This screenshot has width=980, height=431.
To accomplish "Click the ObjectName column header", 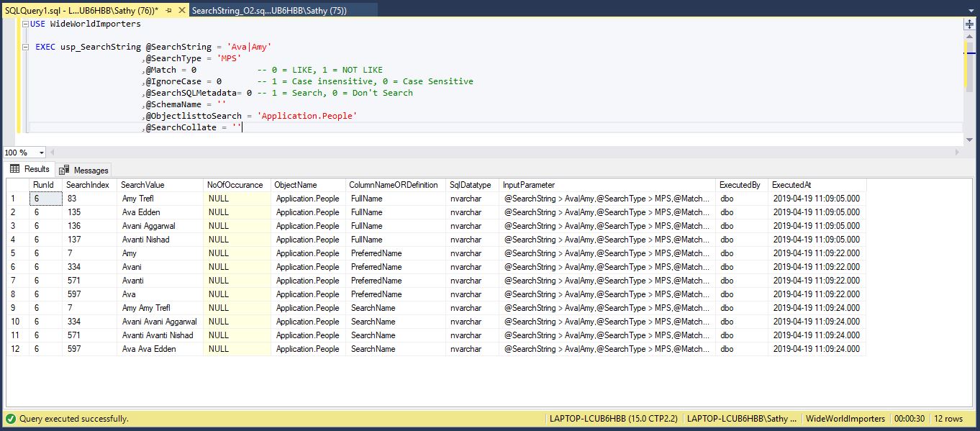I will coord(309,185).
